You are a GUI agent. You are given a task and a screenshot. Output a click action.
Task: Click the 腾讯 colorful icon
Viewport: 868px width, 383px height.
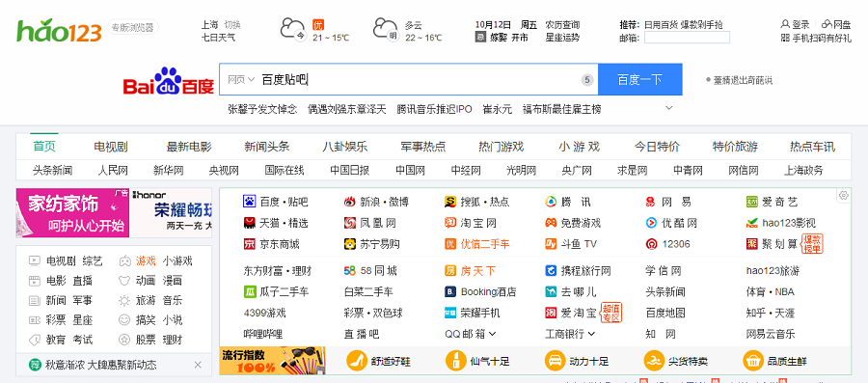point(551,202)
